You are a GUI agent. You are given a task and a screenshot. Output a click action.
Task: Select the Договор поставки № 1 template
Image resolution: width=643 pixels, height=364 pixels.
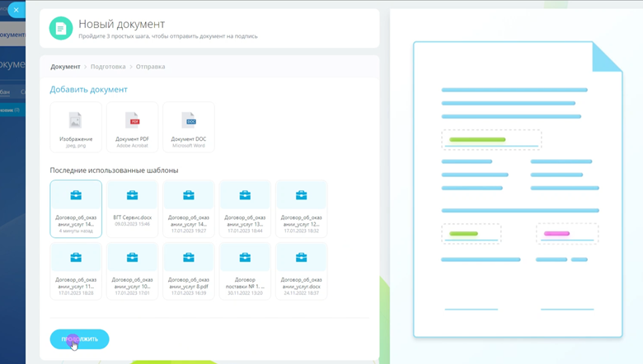pyautogui.click(x=245, y=271)
